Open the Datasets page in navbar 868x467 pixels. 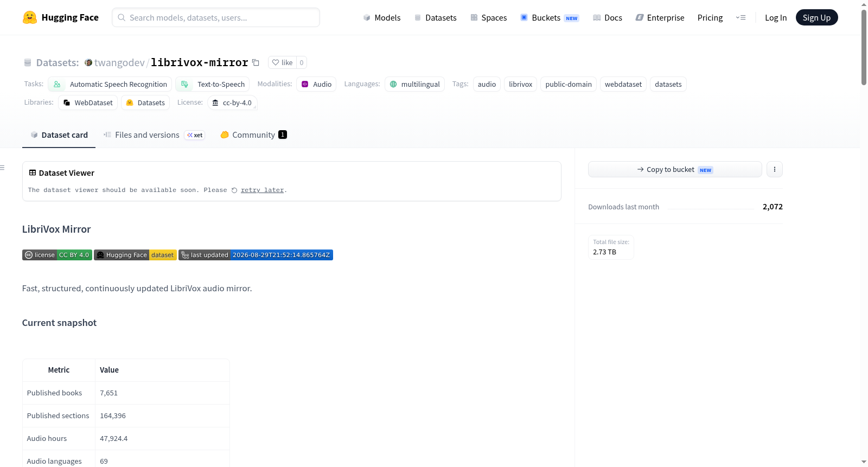[436, 17]
